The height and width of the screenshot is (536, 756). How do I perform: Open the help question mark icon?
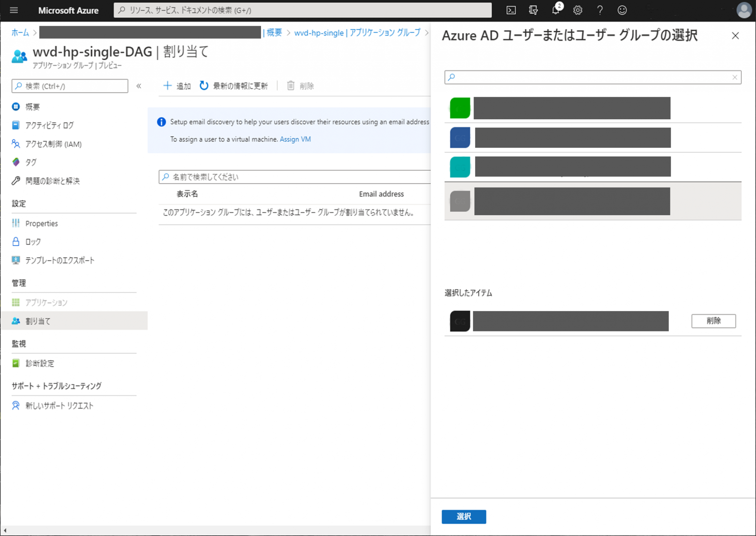tap(600, 10)
